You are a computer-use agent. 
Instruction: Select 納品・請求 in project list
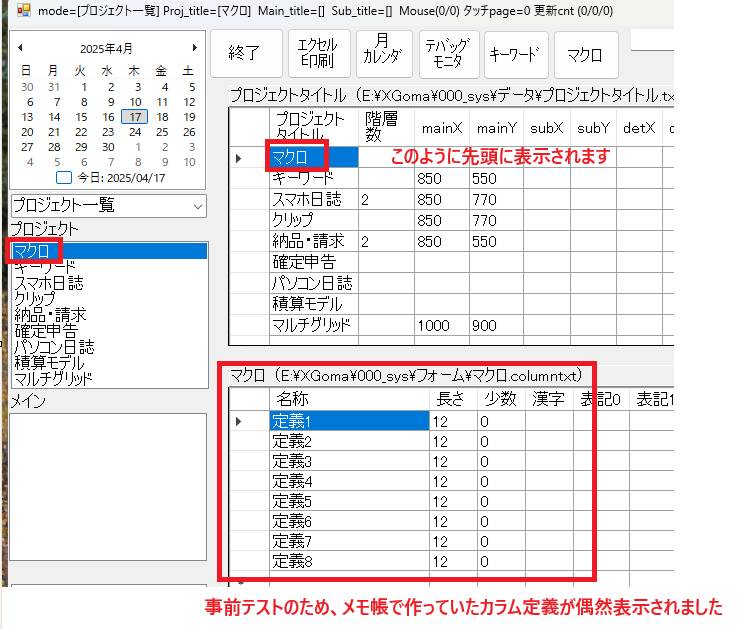pyautogui.click(x=50, y=314)
